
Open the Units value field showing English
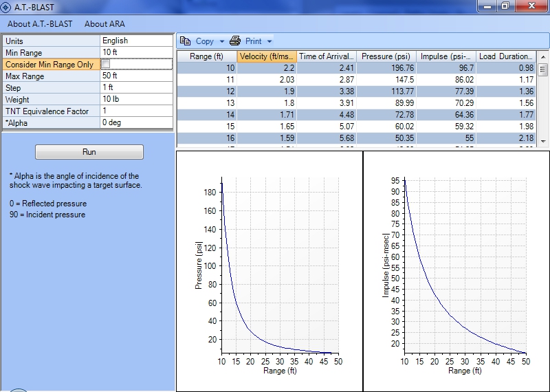tap(136, 41)
